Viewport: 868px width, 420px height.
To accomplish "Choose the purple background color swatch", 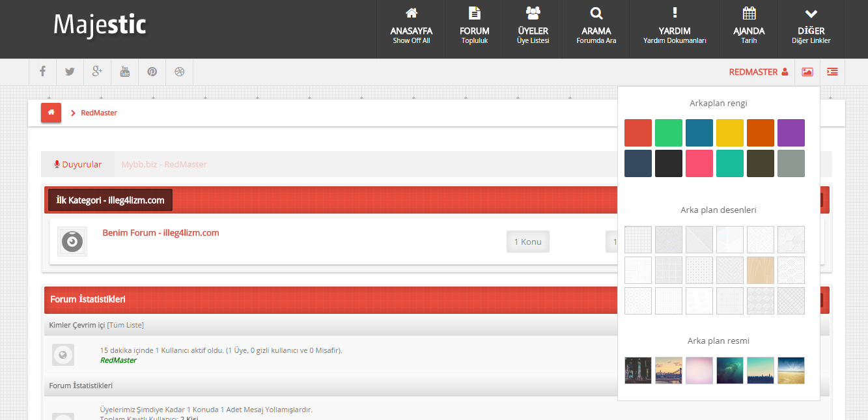I will coord(791,133).
